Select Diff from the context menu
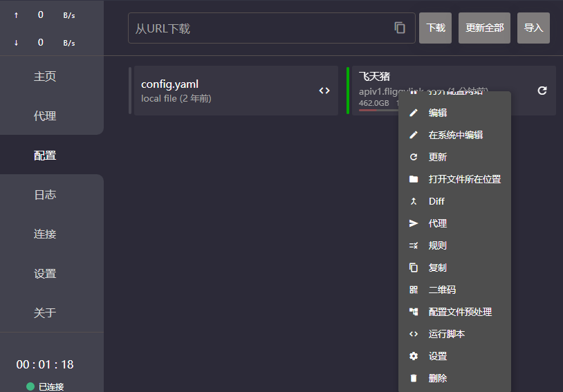This screenshot has height=392, width=563. [x=454, y=201]
